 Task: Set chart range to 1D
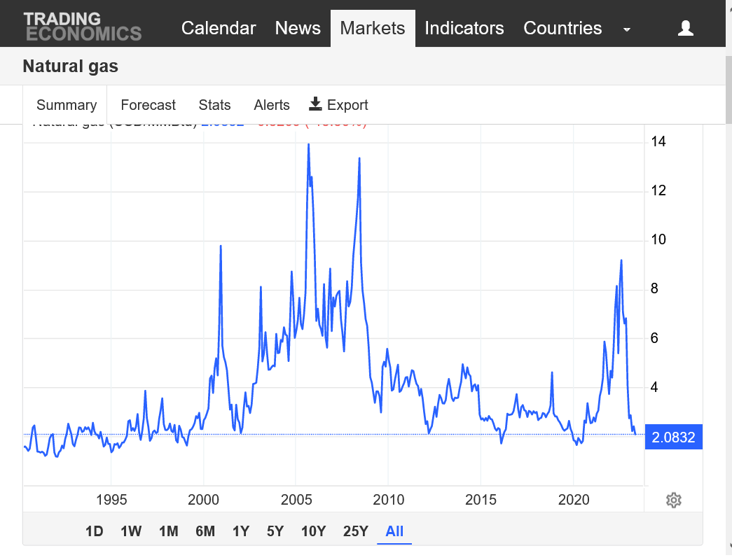coord(95,531)
